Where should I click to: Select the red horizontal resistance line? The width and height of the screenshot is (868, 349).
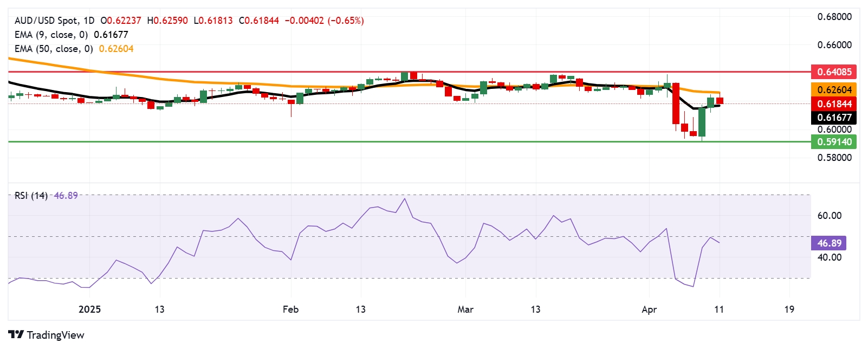409,71
